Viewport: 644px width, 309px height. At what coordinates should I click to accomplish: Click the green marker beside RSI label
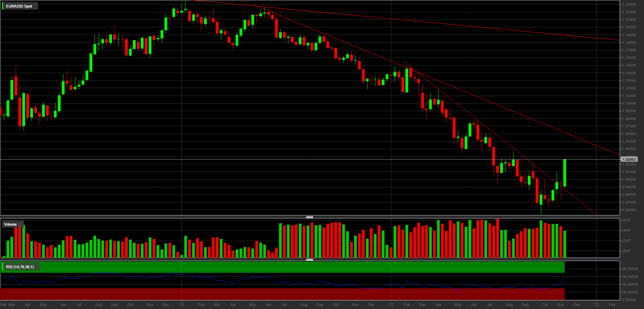(x=3, y=267)
